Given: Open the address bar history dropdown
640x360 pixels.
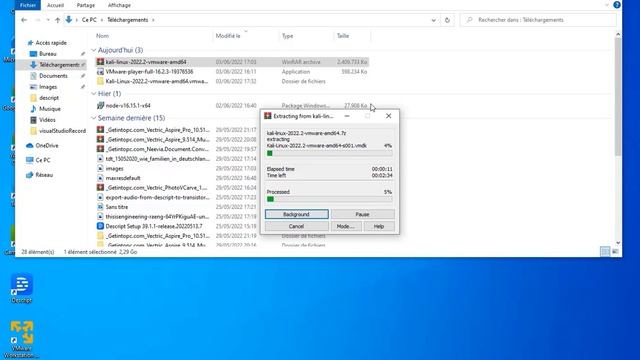Looking at the screenshot, I should tap(433, 20).
